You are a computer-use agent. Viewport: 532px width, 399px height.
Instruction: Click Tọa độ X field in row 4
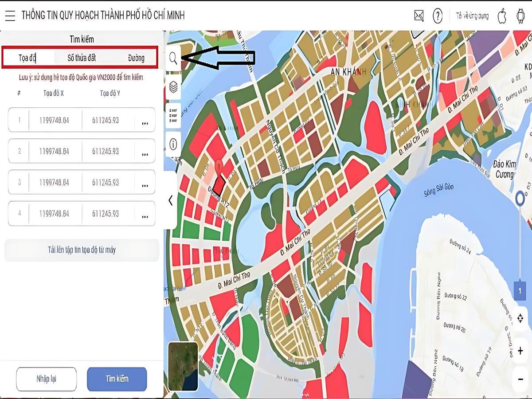coord(55,213)
